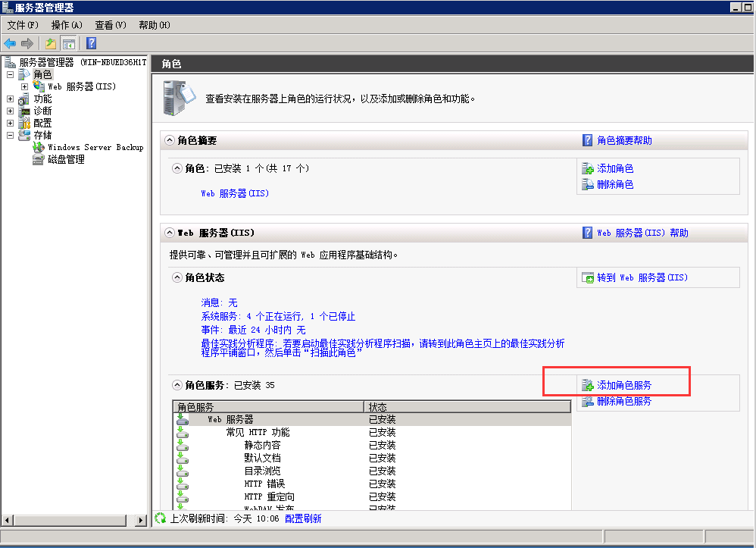Click the green refresh icon in status bar
Viewport: 756px width, 548px height.
tap(160, 518)
